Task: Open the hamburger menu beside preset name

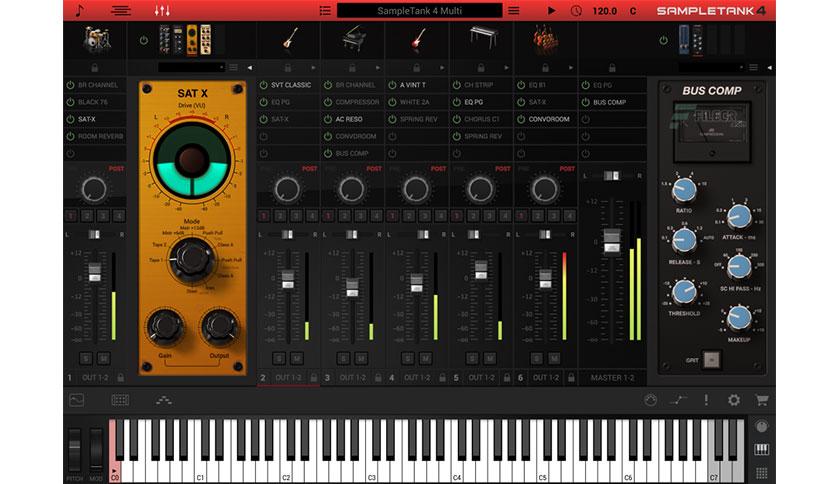Action: [x=513, y=10]
